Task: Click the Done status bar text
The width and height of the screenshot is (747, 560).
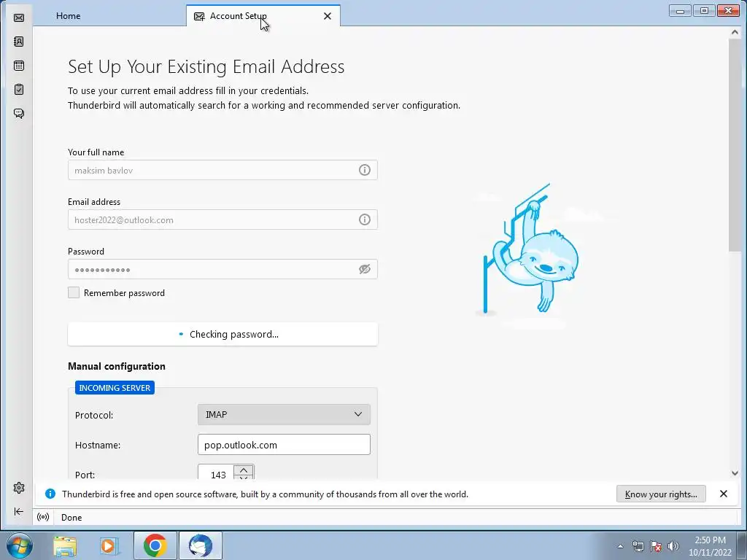Action: tap(71, 518)
